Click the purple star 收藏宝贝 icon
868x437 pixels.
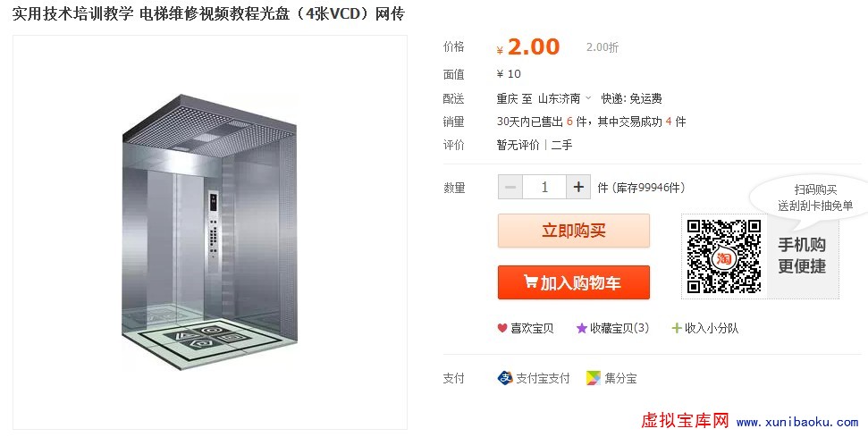click(581, 328)
